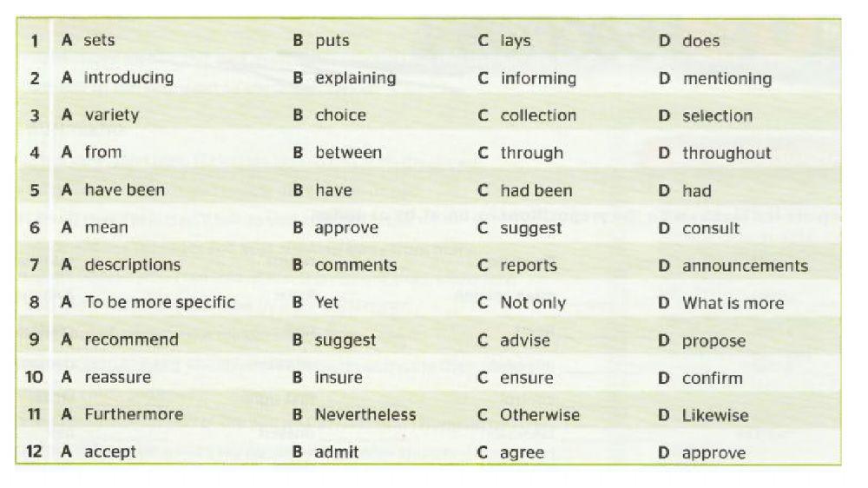The image size is (868, 488).
Task: Select option D 'Likewise' in question 11
Action: pos(714,416)
